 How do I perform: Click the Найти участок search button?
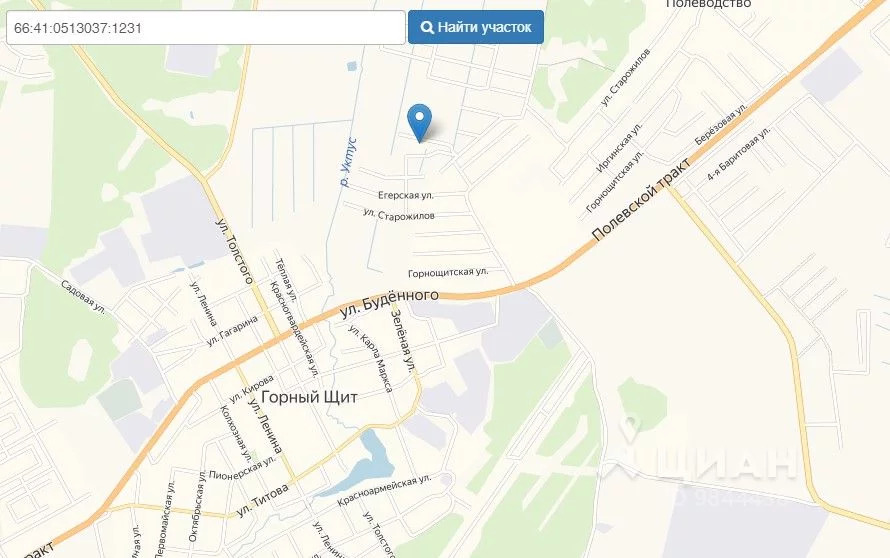point(476,27)
